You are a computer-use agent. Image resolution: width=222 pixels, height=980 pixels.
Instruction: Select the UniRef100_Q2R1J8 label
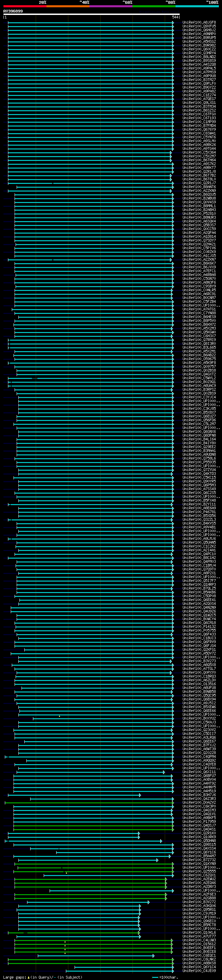click(199, 172)
